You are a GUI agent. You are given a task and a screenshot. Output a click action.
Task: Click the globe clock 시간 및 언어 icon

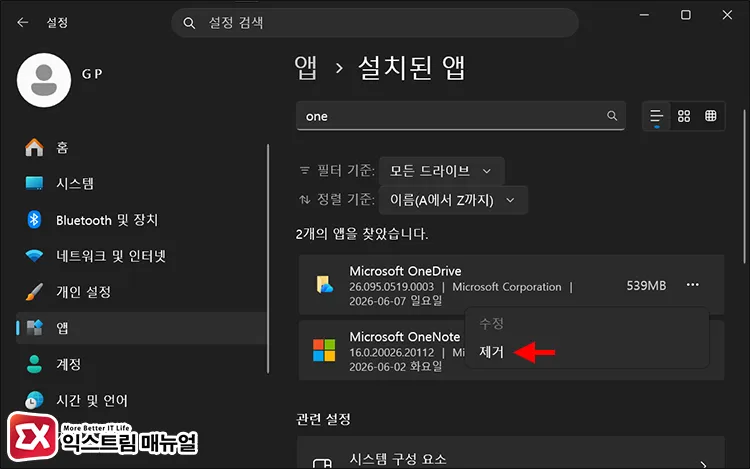tap(34, 400)
